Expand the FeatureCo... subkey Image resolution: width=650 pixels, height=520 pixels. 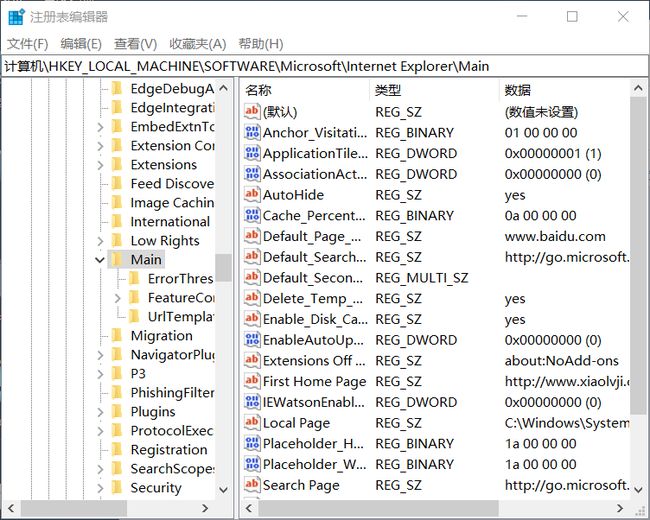pyautogui.click(x=117, y=298)
